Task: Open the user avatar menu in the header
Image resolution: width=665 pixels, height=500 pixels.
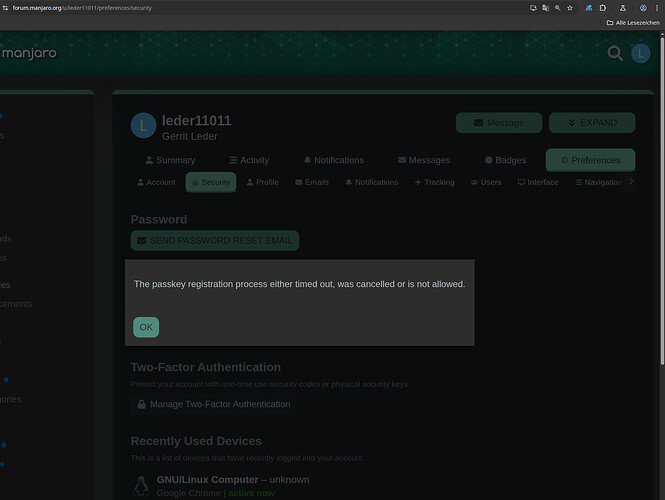Action: [x=640, y=53]
